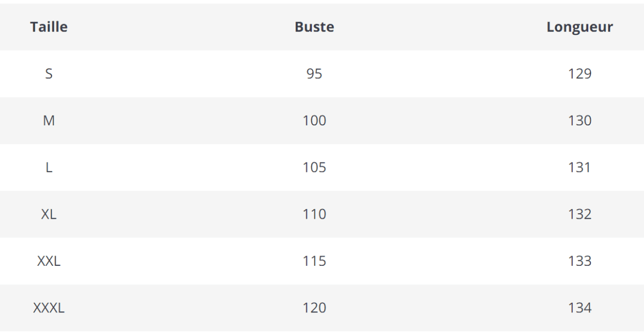This screenshot has width=644, height=336.
Task: Click the bust value 100
Action: [314, 121]
